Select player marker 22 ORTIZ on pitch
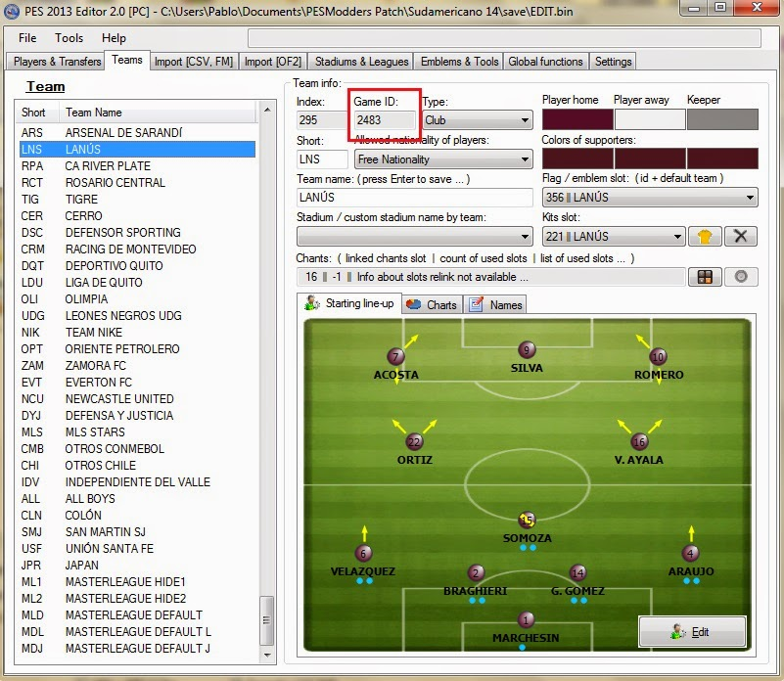 [x=414, y=441]
